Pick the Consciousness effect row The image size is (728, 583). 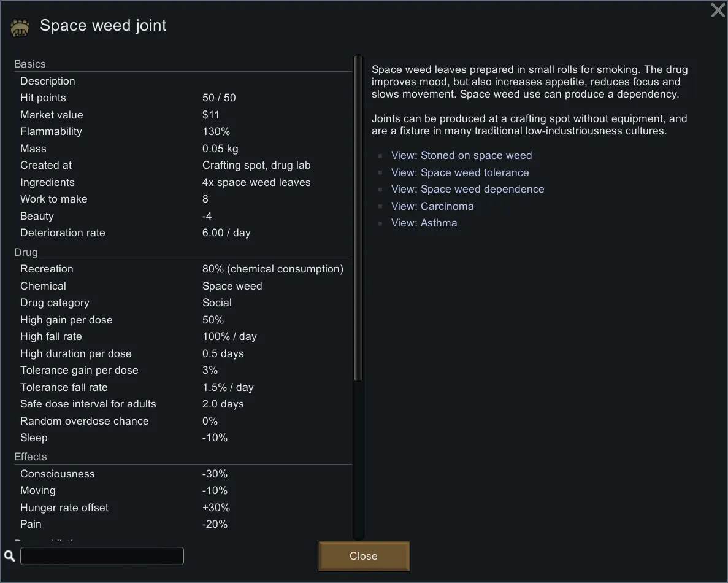183,474
